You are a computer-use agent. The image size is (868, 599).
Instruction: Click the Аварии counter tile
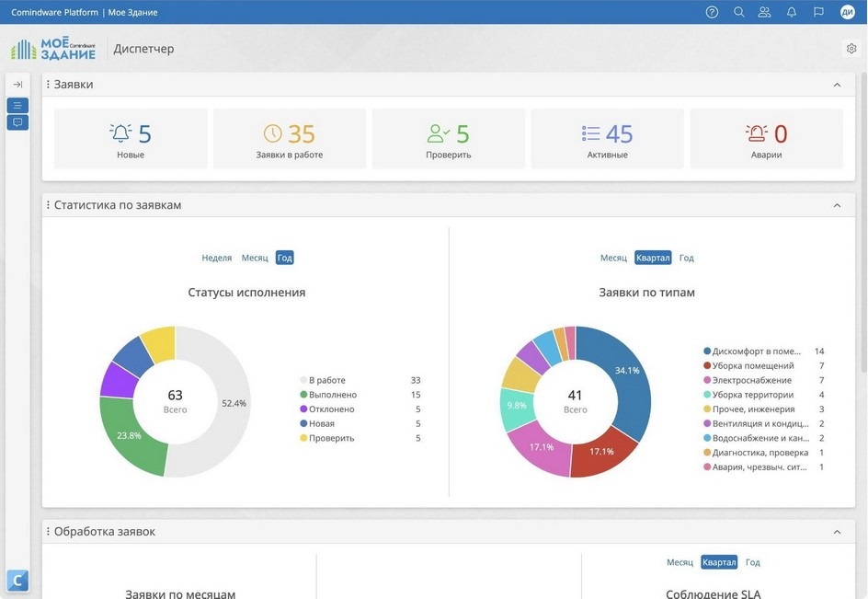tap(766, 139)
